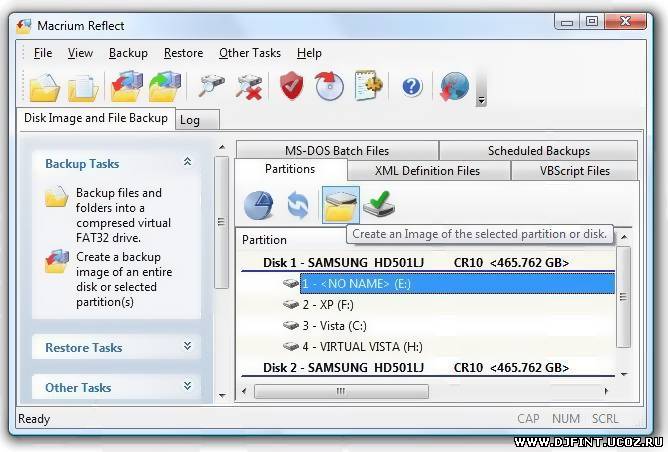668x452 pixels.
Task: Switch to the XML Definition Files tab
Action: [428, 170]
